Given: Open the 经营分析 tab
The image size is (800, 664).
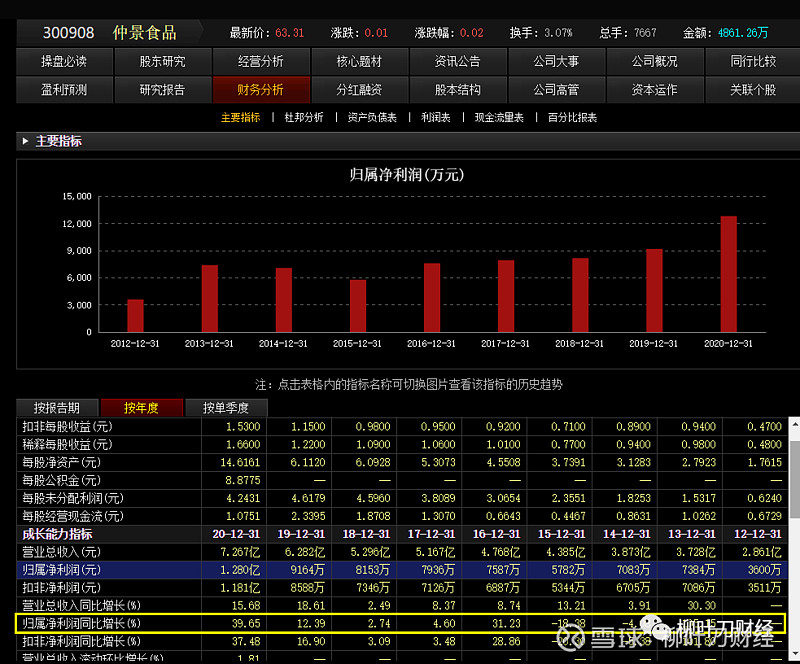Looking at the screenshot, I should [261, 62].
